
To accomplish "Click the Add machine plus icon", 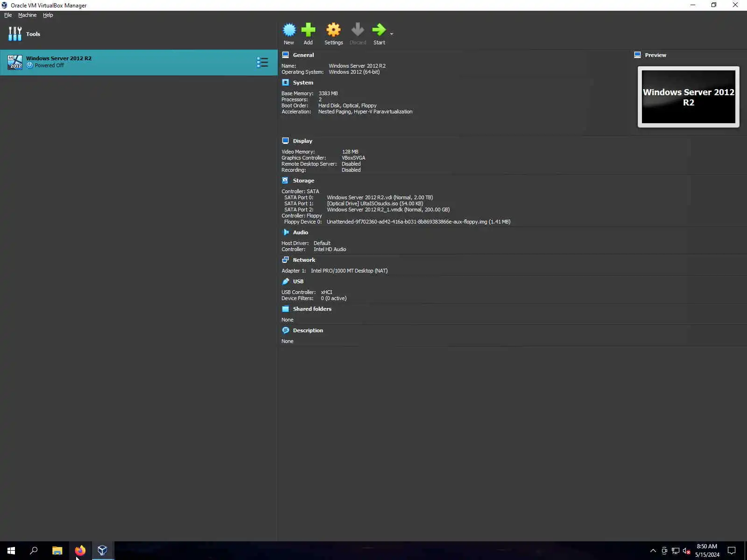I will pyautogui.click(x=308, y=30).
